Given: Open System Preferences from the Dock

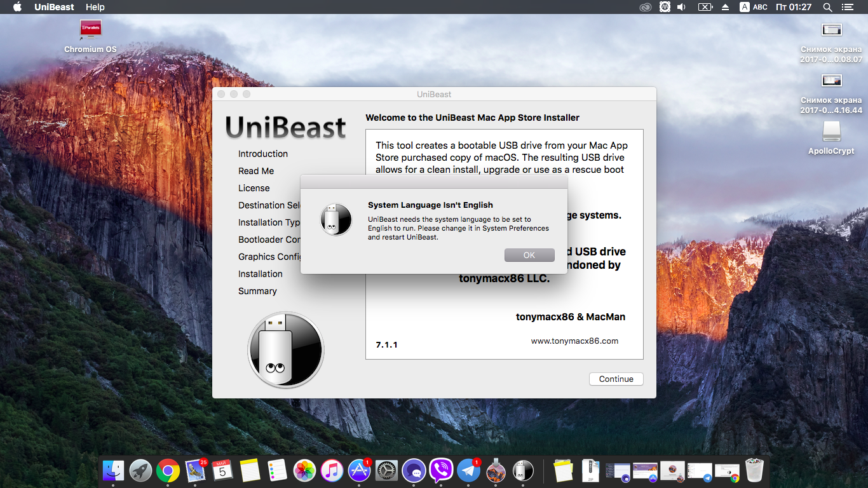Looking at the screenshot, I should [x=386, y=470].
